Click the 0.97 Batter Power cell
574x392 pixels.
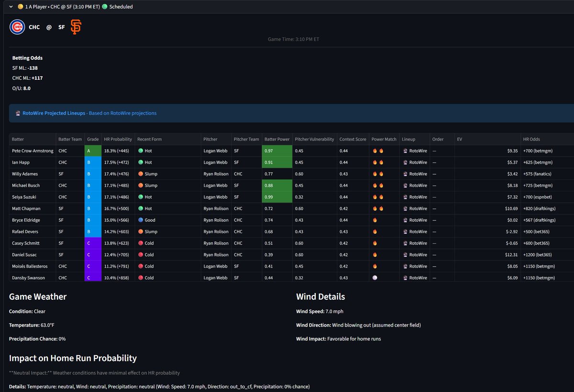[x=277, y=151]
